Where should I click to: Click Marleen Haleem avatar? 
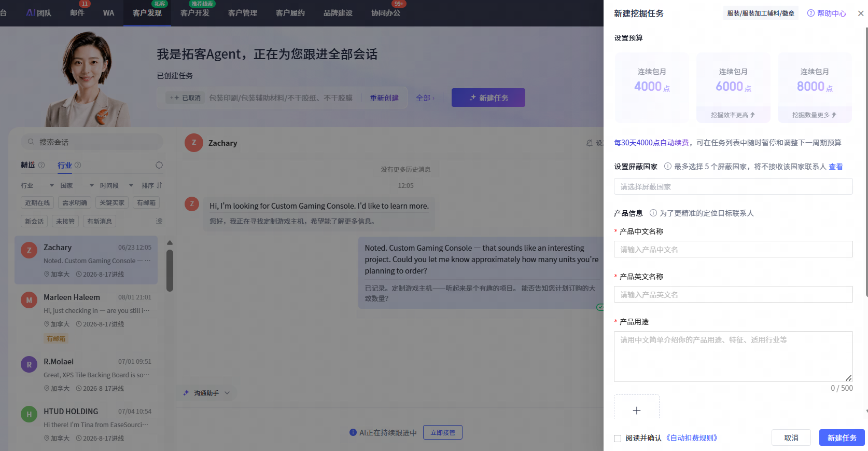(29, 300)
